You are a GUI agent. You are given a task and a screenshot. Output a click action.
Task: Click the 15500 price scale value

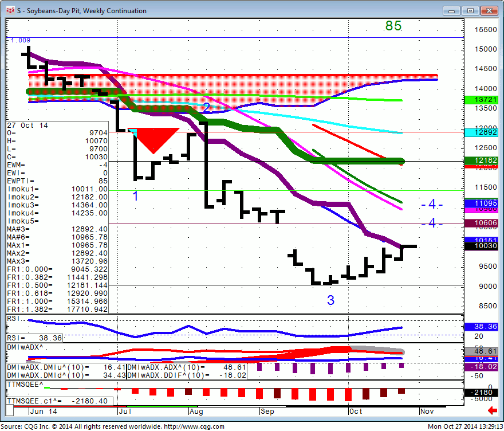coord(486,30)
